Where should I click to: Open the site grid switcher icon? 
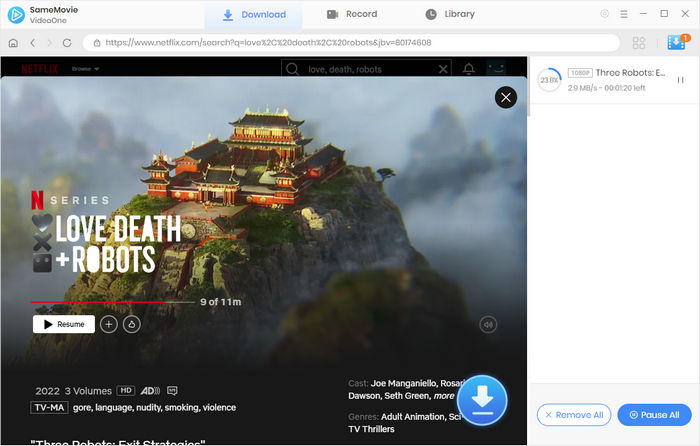pos(639,43)
